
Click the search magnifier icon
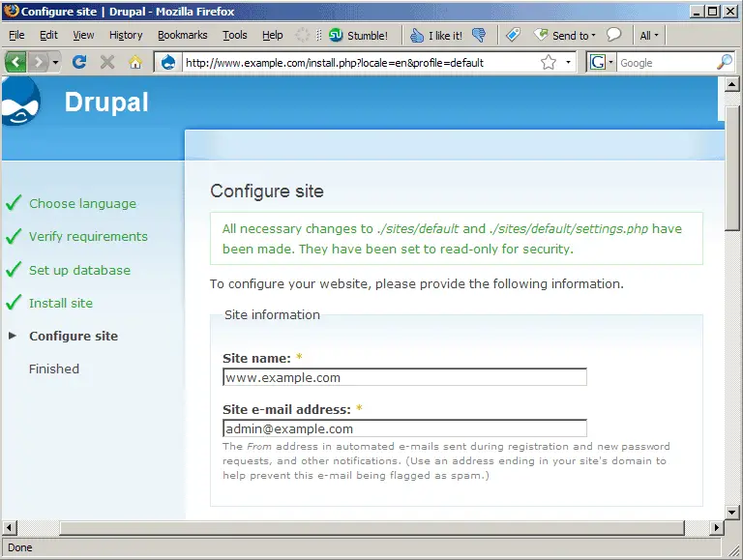tap(724, 62)
